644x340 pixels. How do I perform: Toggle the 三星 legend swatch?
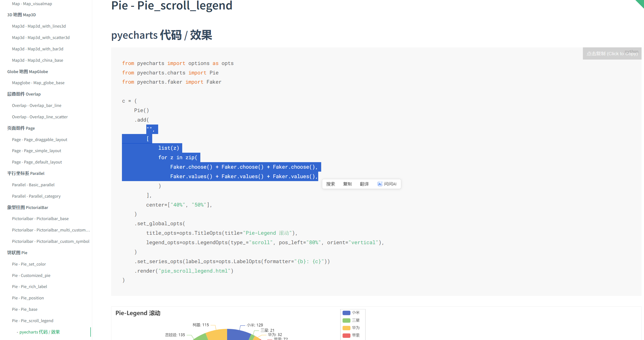click(x=346, y=320)
